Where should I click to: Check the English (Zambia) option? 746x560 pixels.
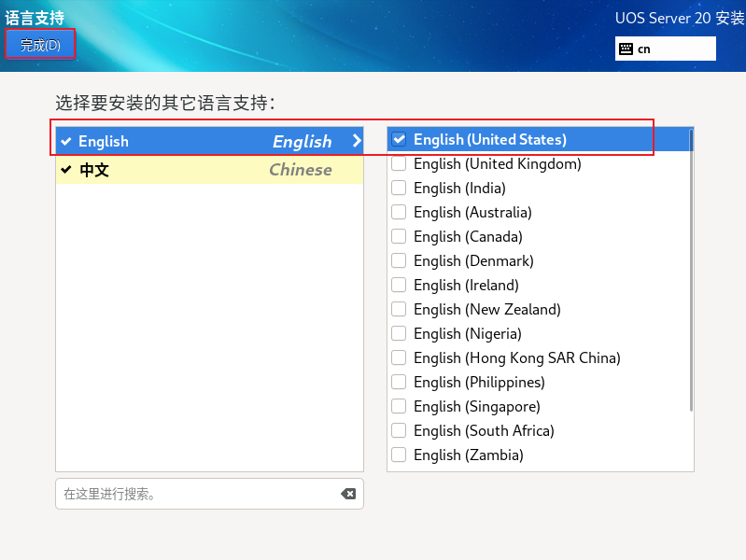399,455
